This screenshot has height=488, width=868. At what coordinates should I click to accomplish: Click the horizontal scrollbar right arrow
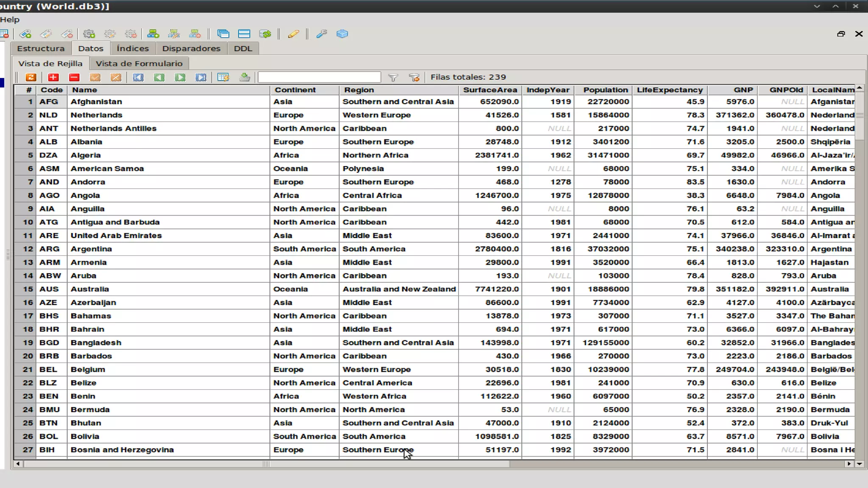(849, 464)
